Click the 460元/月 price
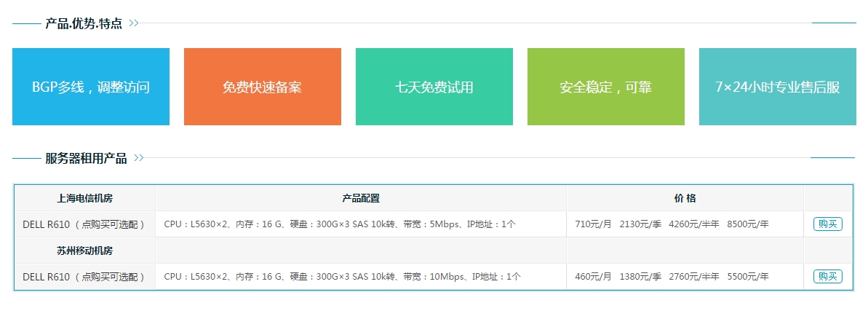The height and width of the screenshot is (311, 868). click(594, 277)
